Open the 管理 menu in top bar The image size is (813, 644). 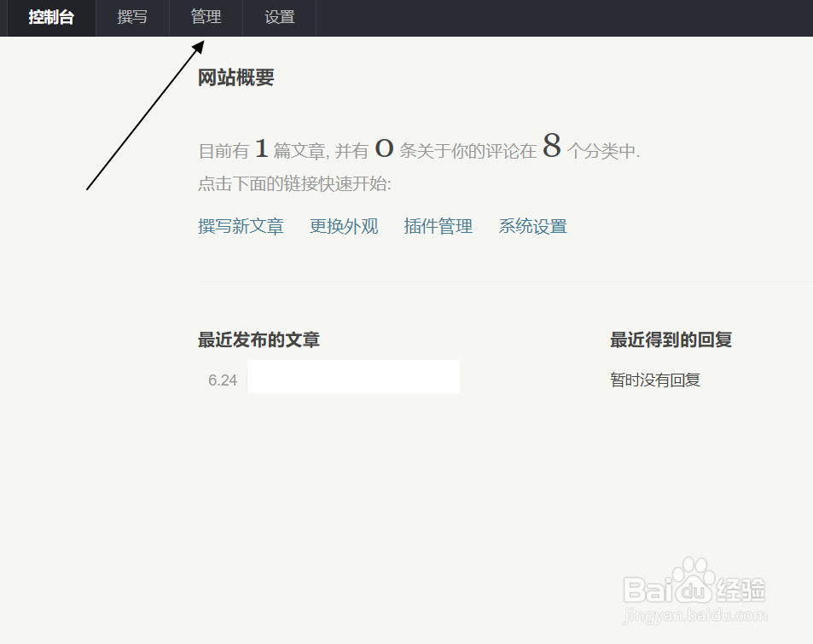pyautogui.click(x=206, y=18)
